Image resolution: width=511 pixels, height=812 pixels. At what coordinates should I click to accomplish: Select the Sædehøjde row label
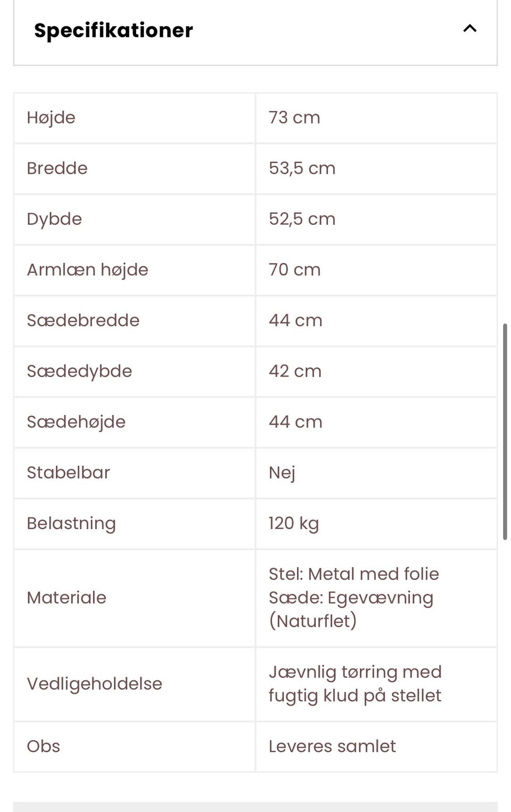(x=76, y=422)
